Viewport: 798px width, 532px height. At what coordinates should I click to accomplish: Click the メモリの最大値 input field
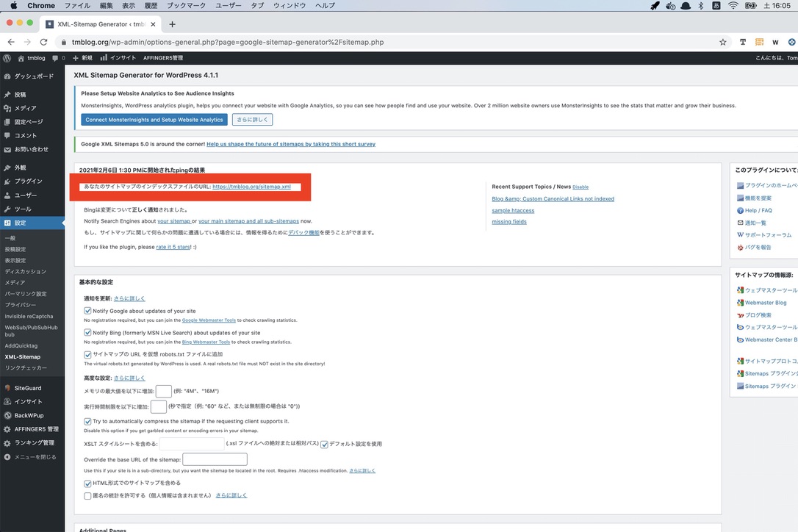[x=163, y=392]
